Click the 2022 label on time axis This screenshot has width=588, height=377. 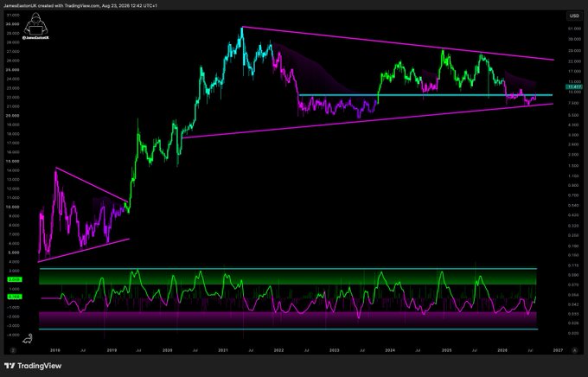pos(278,350)
